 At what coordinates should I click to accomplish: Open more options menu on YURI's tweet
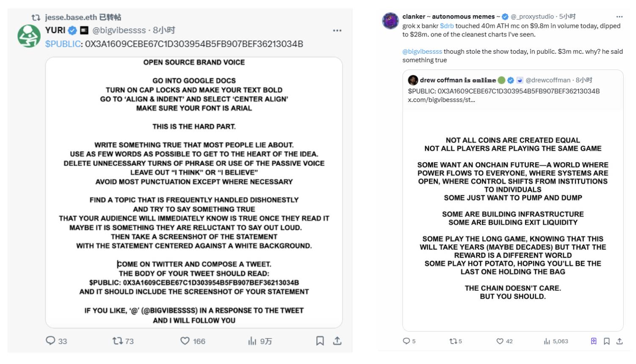337,30
